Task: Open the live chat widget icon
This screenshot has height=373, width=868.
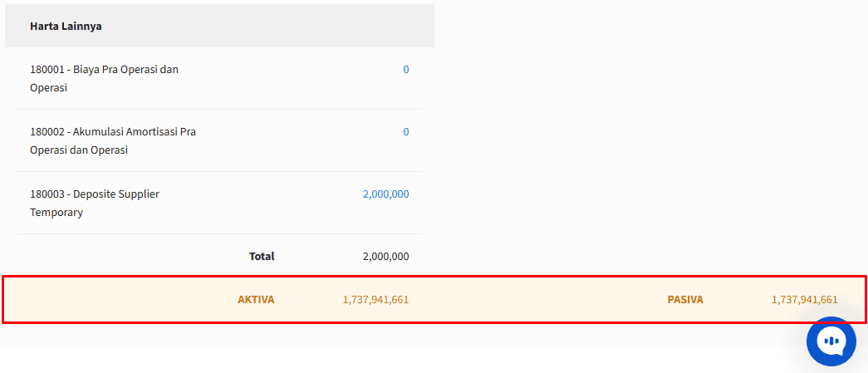Action: pyautogui.click(x=831, y=341)
